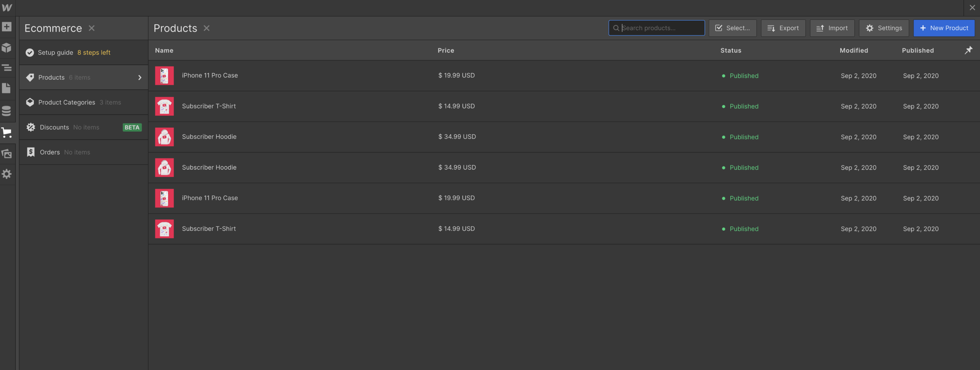Create a New Product
The height and width of the screenshot is (370, 980).
click(x=944, y=28)
